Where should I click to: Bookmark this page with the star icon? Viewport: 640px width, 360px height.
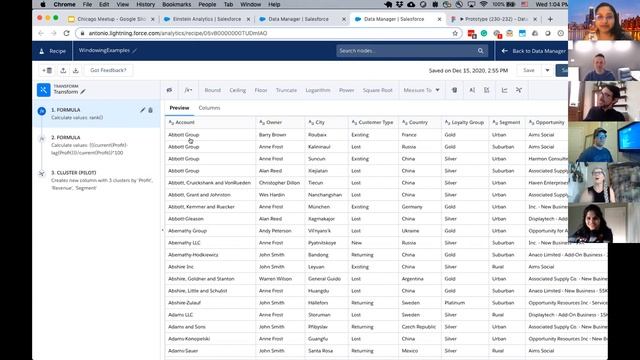click(455, 33)
